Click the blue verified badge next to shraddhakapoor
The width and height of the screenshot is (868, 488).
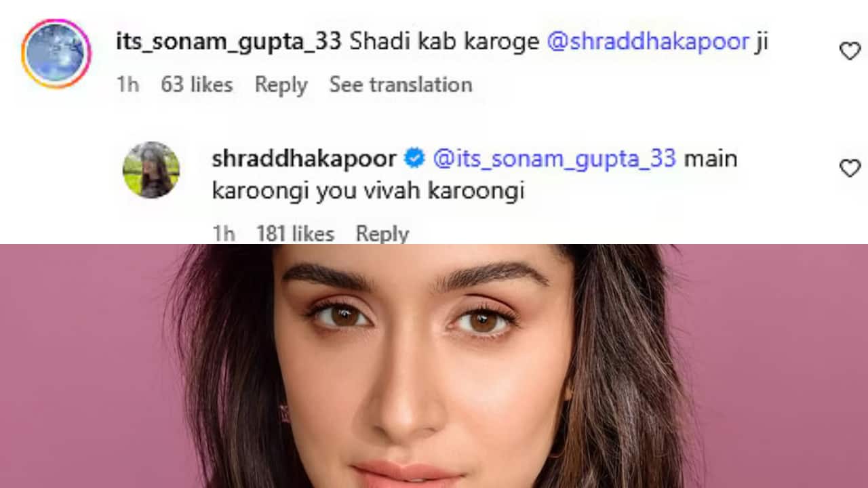click(414, 159)
